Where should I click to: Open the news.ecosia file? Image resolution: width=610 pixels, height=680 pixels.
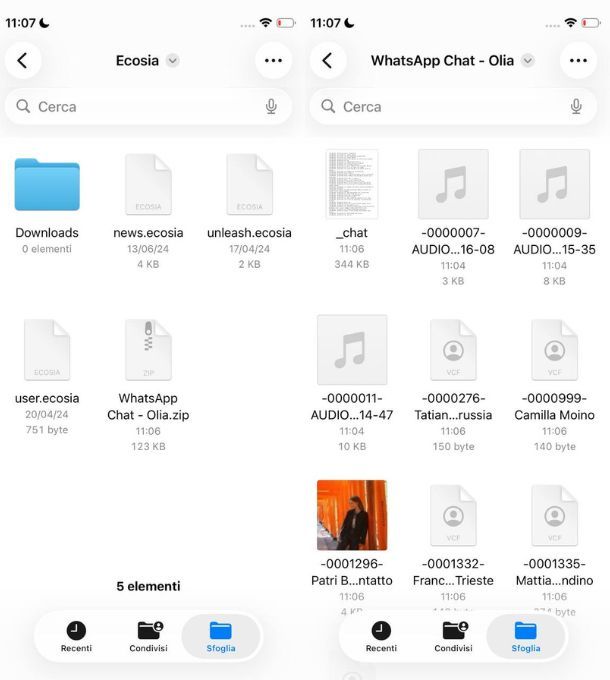click(x=148, y=184)
